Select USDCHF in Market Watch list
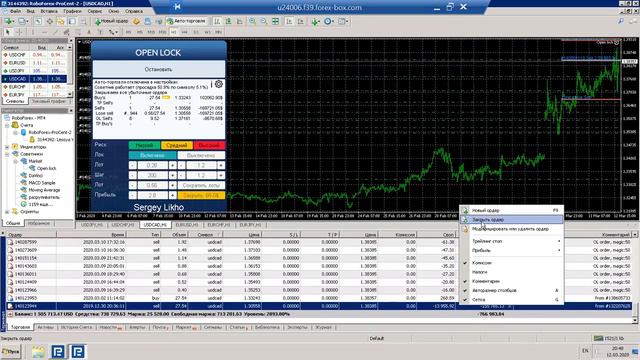The width and height of the screenshot is (640, 360). [35, 55]
